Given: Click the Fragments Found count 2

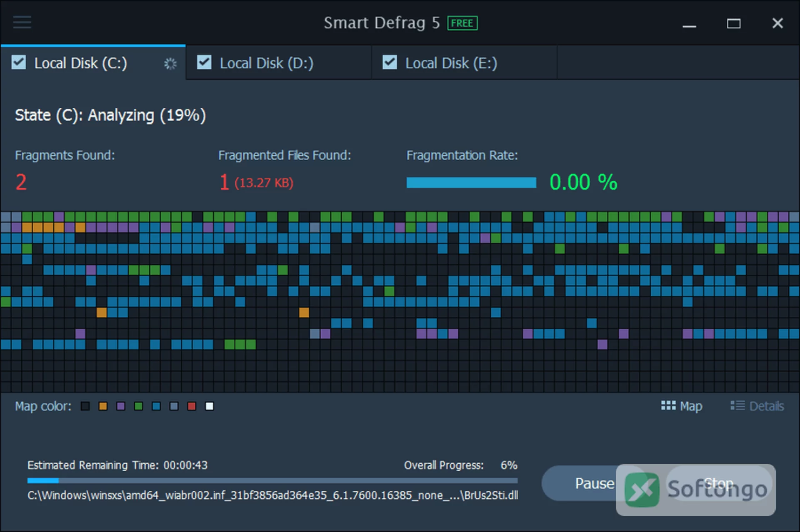Looking at the screenshot, I should pyautogui.click(x=21, y=182).
